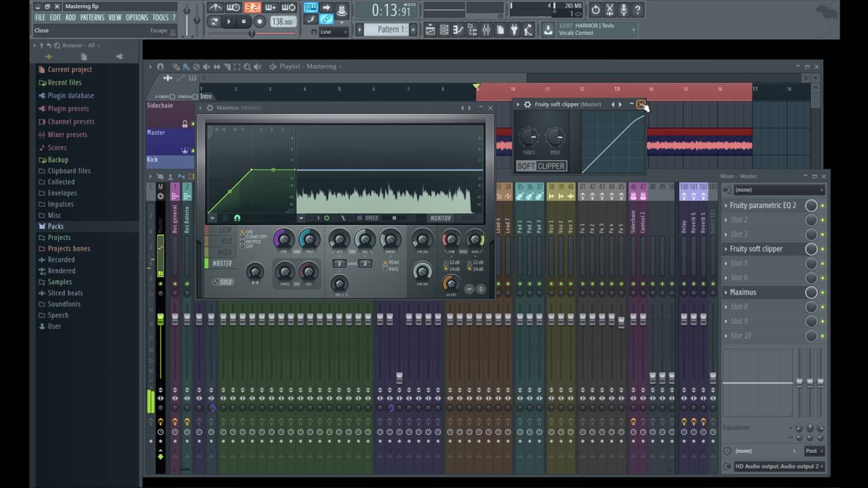The width and height of the screenshot is (868, 488).
Task: Open the Pattern 1 selector
Action: [x=387, y=29]
